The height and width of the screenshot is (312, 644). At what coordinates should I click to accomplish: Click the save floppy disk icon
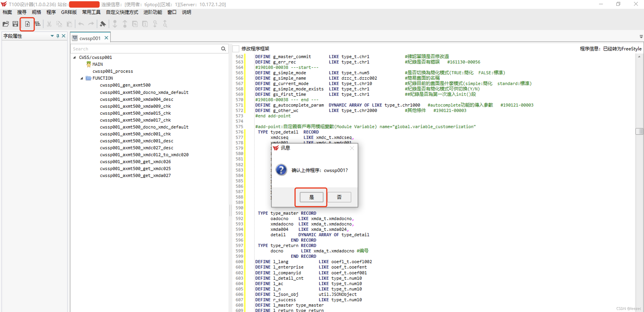(x=16, y=24)
